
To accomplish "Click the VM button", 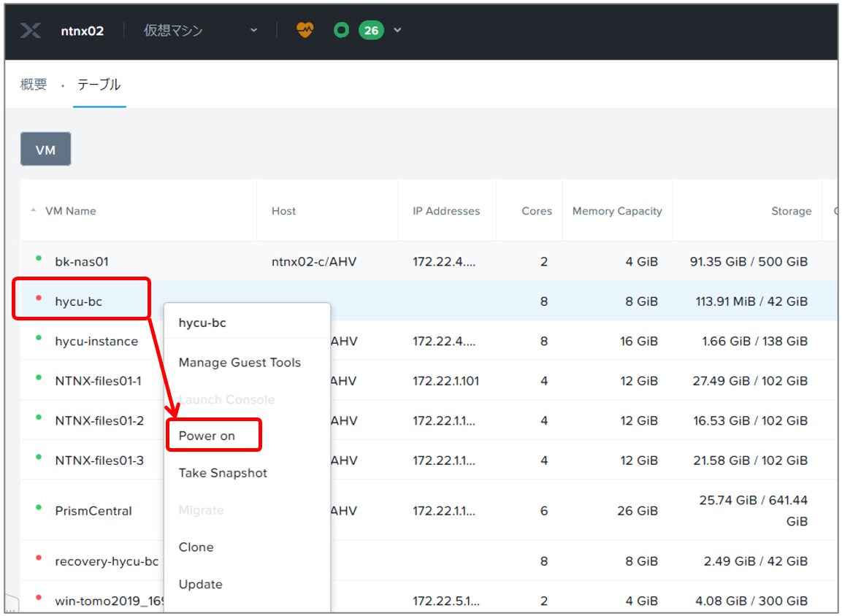I will (46, 149).
